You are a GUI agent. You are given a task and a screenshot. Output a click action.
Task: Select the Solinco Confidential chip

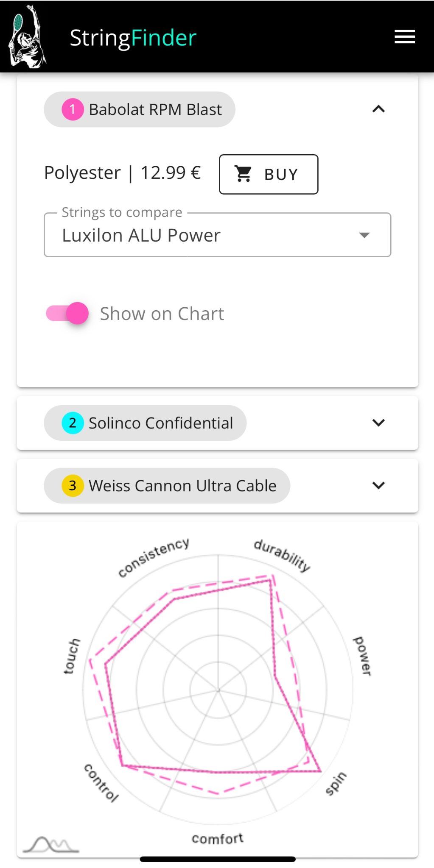[x=160, y=423]
